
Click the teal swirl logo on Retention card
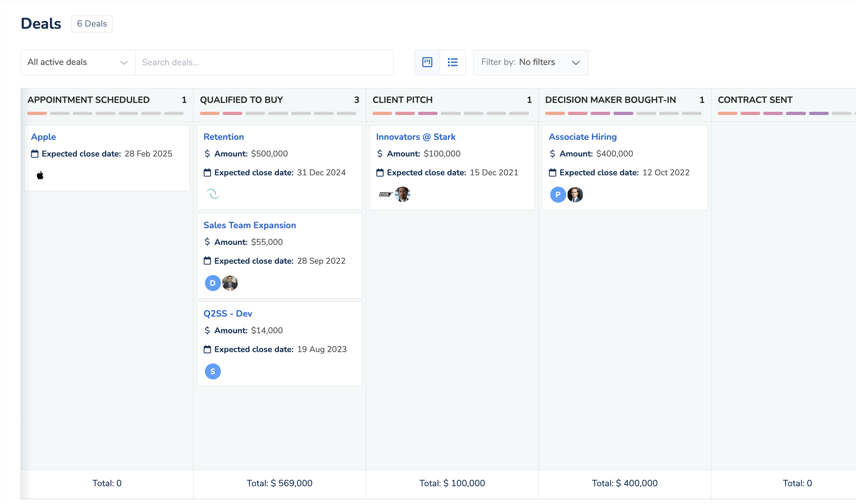click(213, 194)
